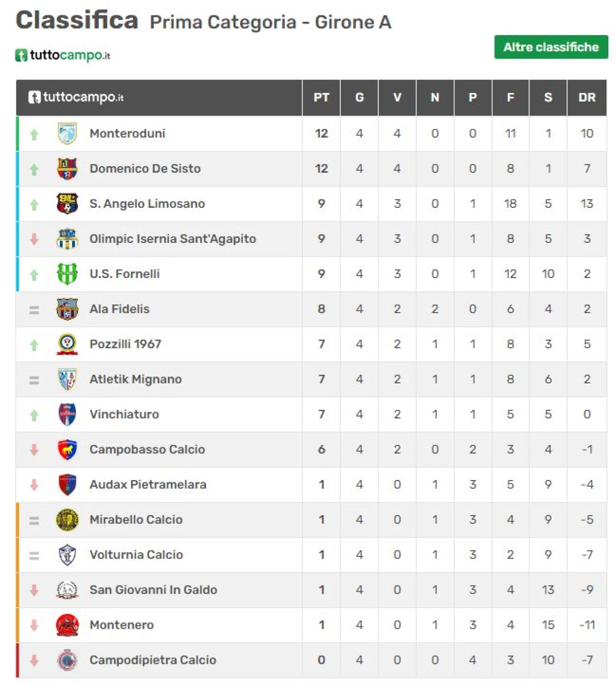Select the Mirabello Calcio round logo
This screenshot has height=685, width=616.
pos(67,520)
